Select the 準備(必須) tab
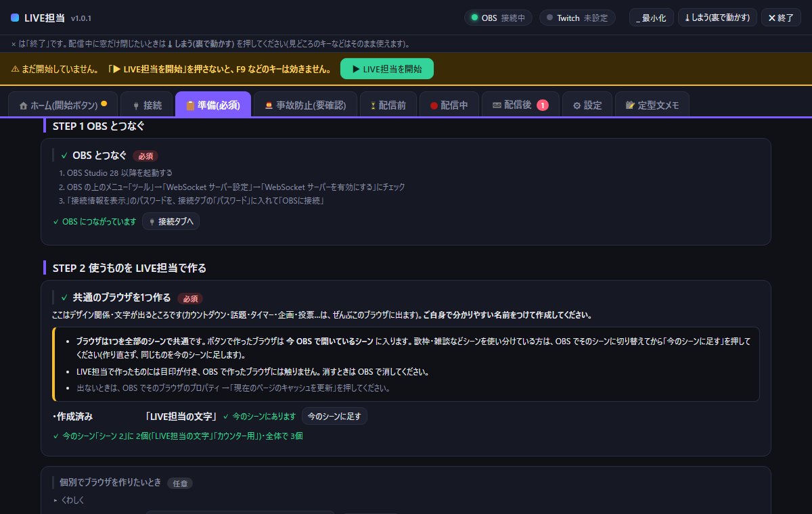Viewport: 812px width, 514px height. tap(213, 105)
